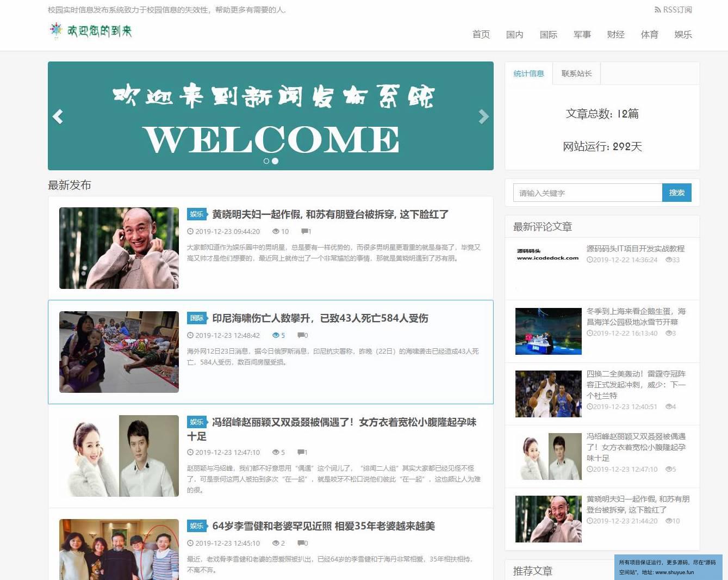
Task: Open sidebar thumbnail for 海昌海洋公园 article
Action: 549,331
